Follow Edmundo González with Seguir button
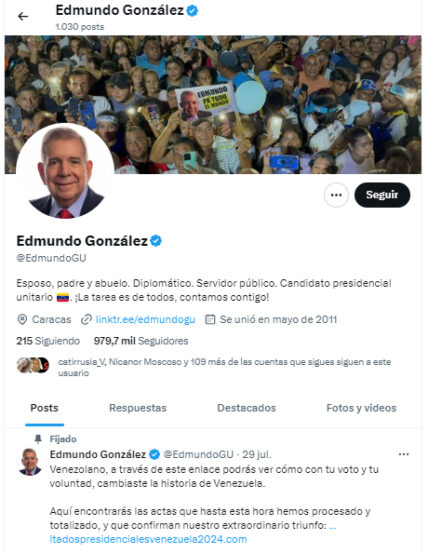The width and height of the screenshot is (428, 553). click(x=382, y=195)
